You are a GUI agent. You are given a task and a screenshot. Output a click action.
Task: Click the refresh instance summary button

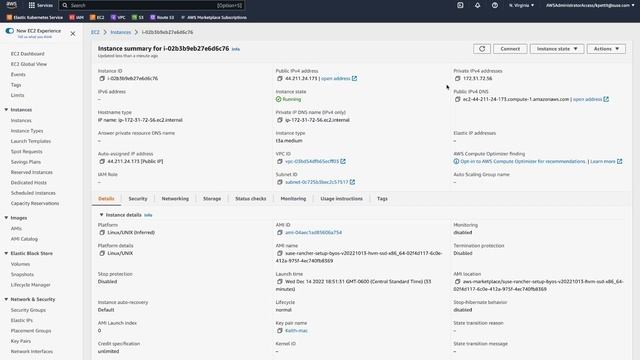482,49
